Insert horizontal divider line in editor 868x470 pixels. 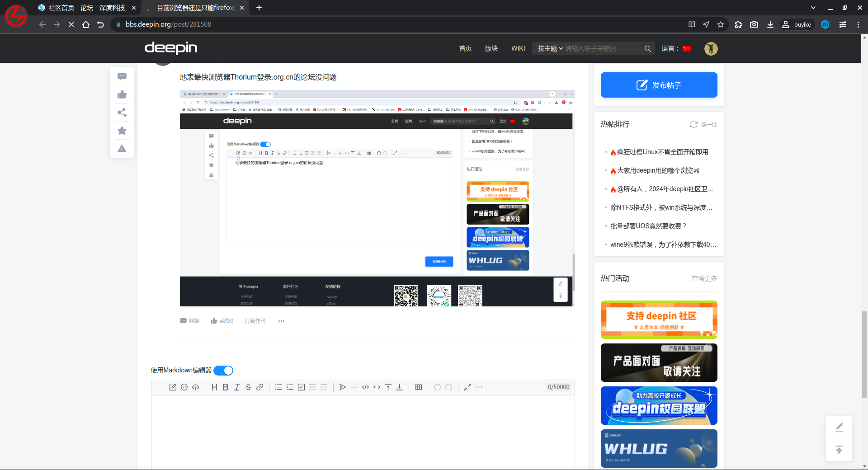(354, 387)
